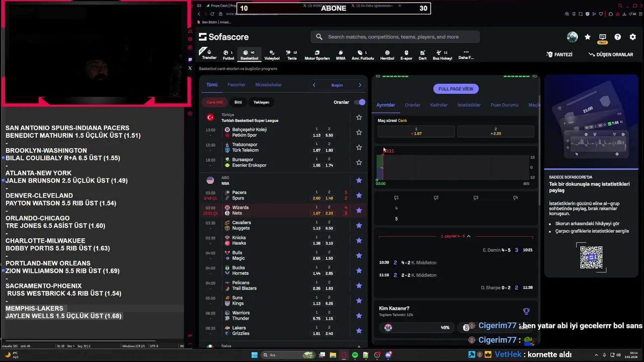Open Sofascore help question icon
The width and height of the screenshot is (644, 362).
pos(617,37)
